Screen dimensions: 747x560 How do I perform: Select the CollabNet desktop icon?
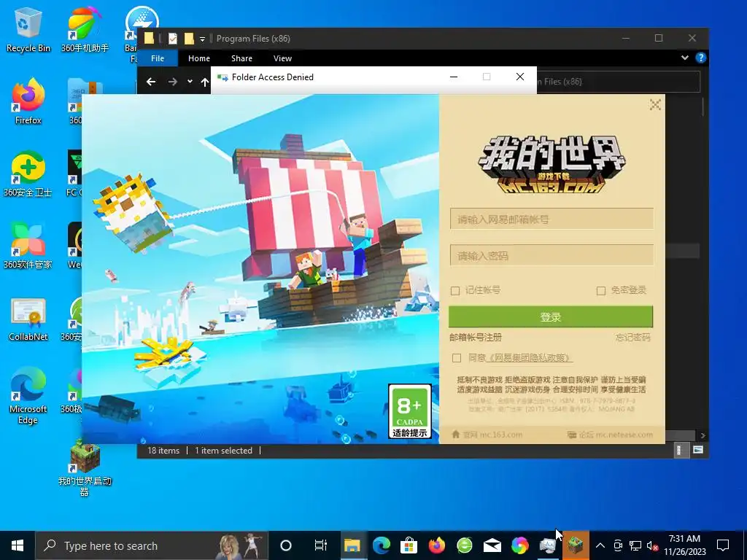[28, 319]
